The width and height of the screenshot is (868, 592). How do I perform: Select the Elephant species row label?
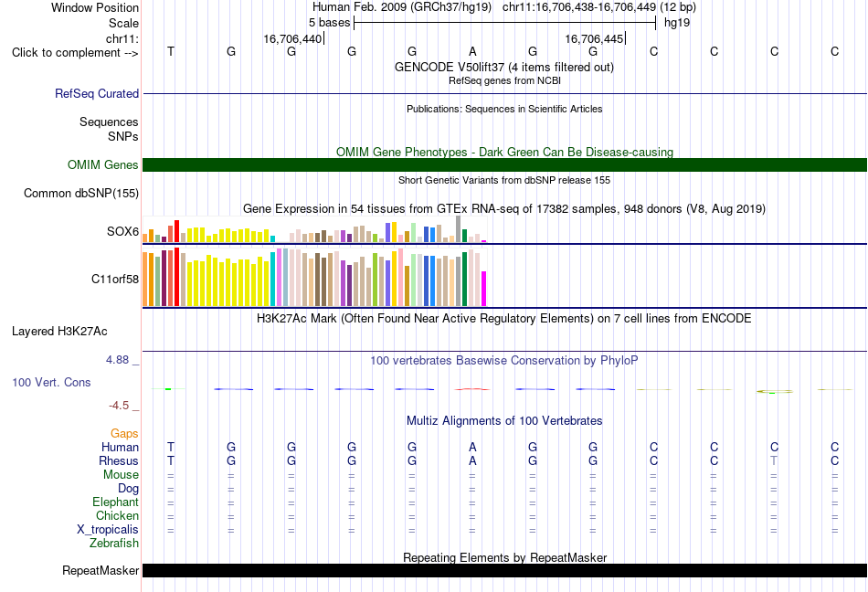[x=116, y=502]
